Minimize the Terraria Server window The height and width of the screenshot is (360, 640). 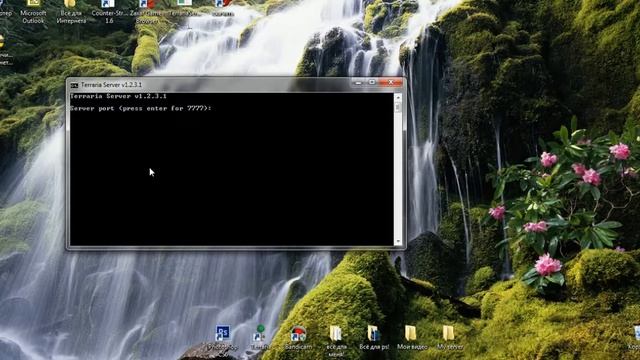(358, 82)
